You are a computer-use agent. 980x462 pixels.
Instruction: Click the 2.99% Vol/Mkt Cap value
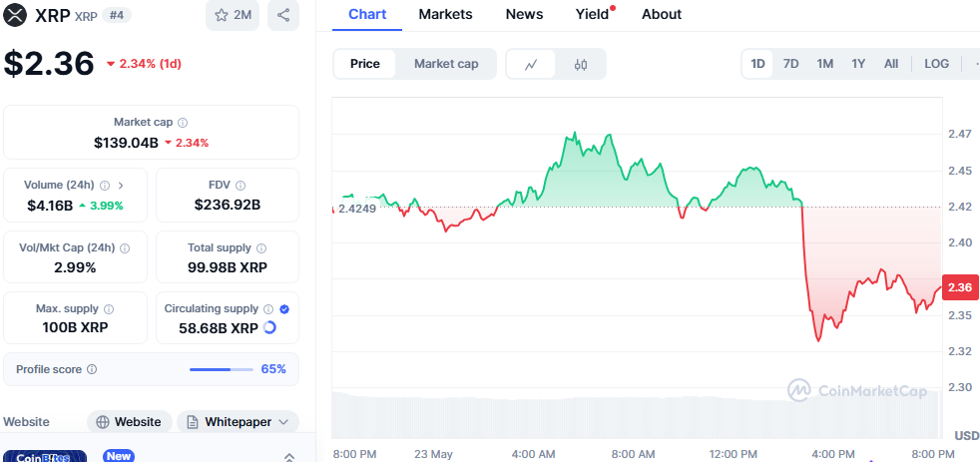pyautogui.click(x=75, y=267)
